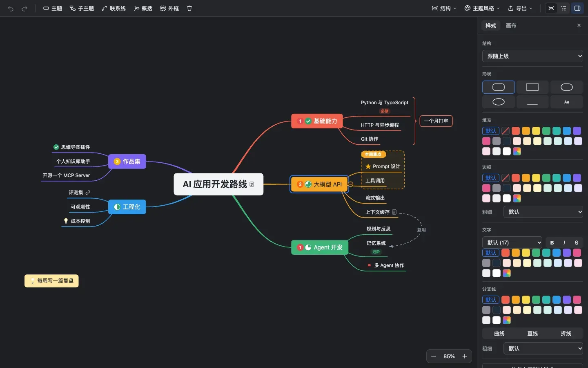Choose 直线 branch line style
This screenshot has height=368, width=588.
(532, 334)
